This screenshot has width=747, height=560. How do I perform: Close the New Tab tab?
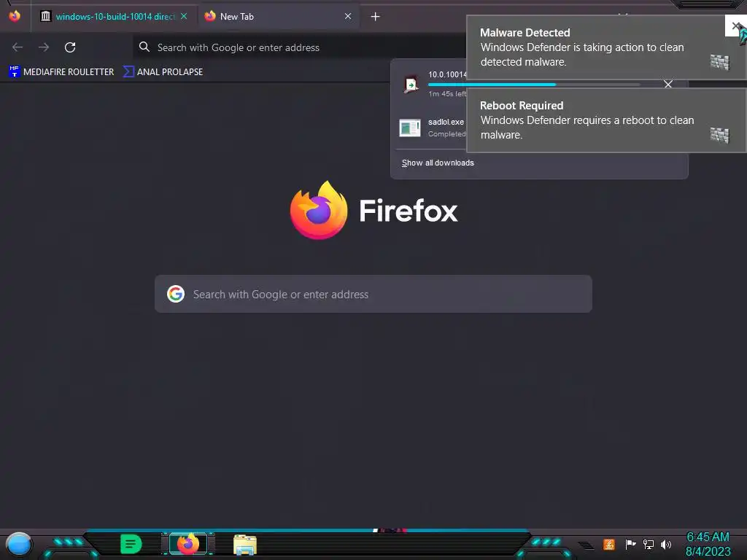[348, 17]
